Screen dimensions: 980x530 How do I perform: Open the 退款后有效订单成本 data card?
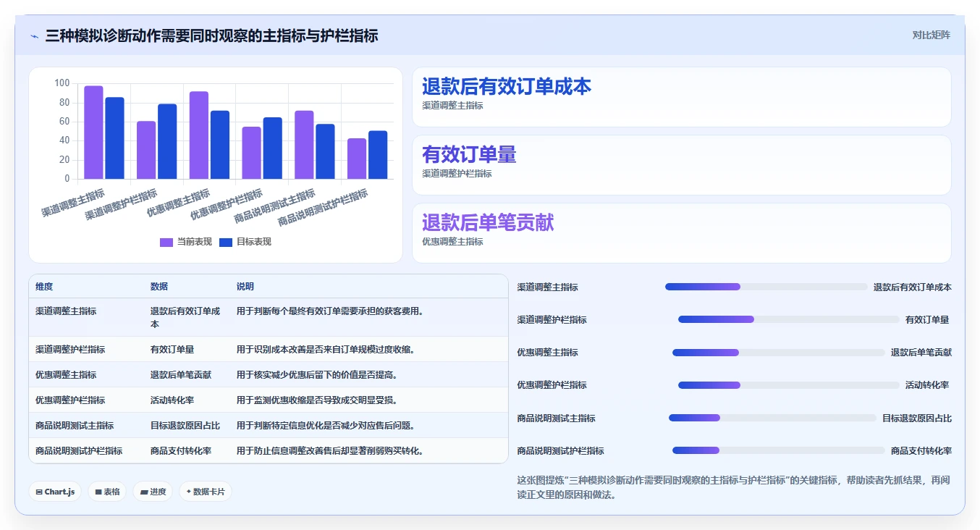pos(681,97)
